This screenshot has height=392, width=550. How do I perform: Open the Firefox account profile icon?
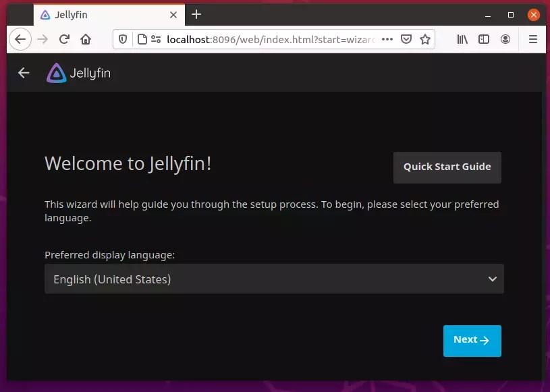tap(505, 39)
